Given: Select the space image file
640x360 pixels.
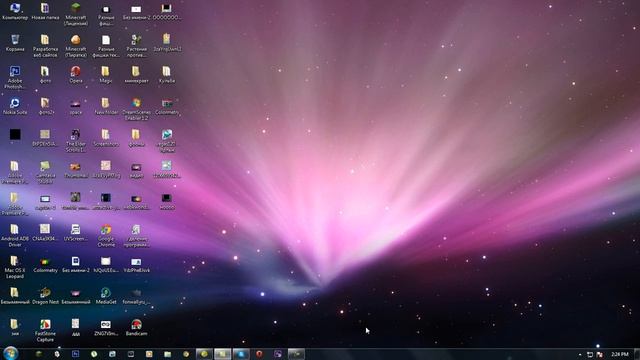Looking at the screenshot, I should (x=76, y=106).
